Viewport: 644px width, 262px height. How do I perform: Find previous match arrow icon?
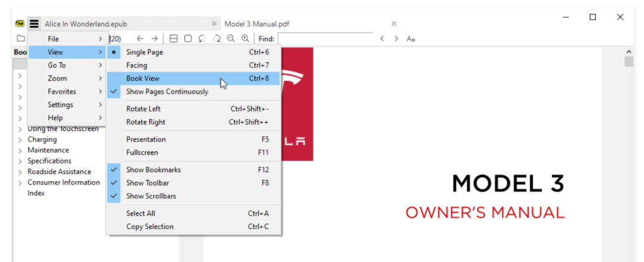(382, 39)
